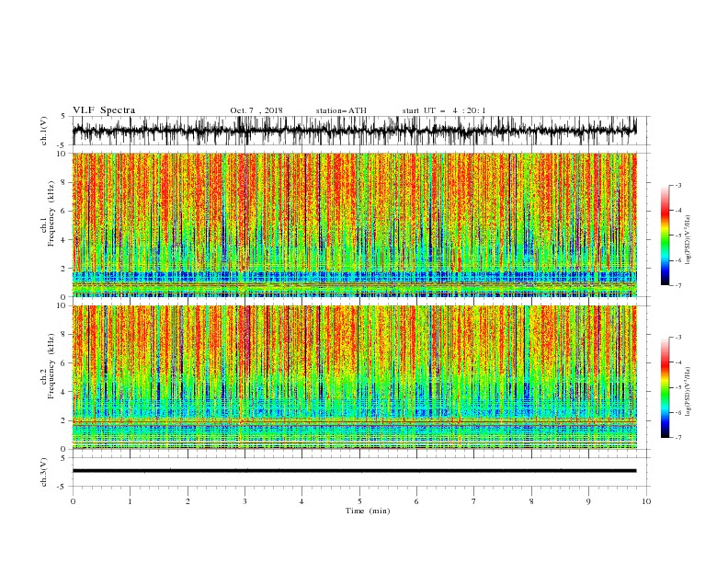Click the "VLF Spectra" plot title
Viewport: 728px width, 563px height.
(x=104, y=110)
